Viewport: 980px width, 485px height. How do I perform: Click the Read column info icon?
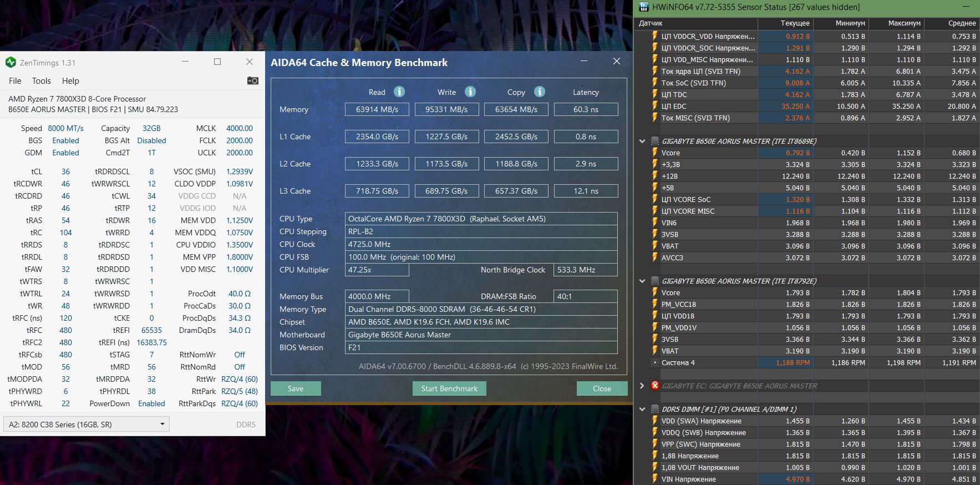(x=399, y=92)
